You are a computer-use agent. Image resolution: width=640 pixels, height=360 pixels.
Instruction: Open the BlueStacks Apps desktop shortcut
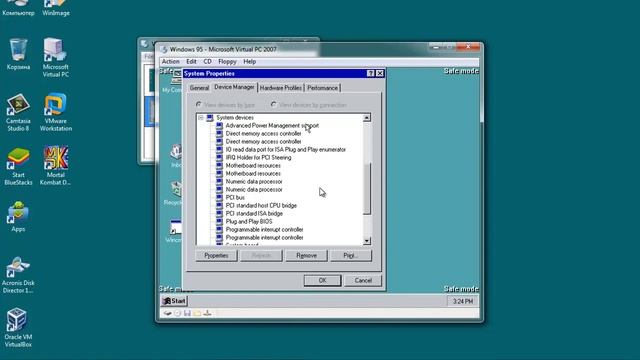pyautogui.click(x=18, y=217)
